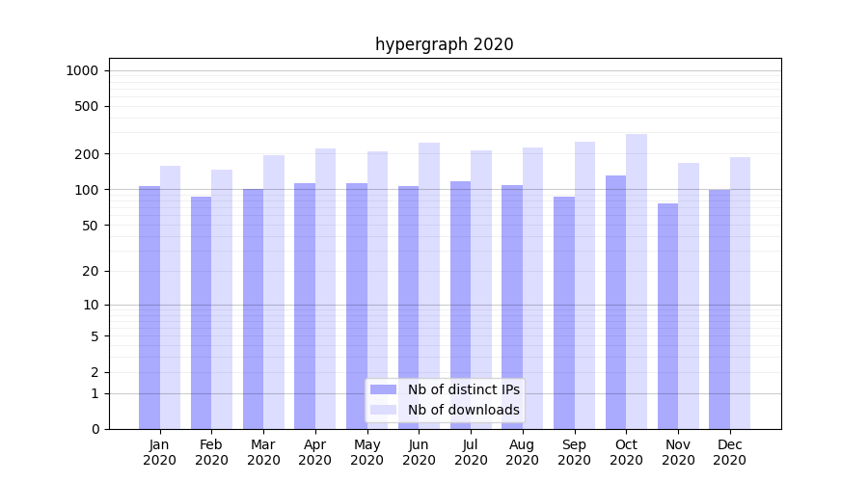The image size is (868, 482).
Task: Pick the December downloads bar
Action: point(740,293)
